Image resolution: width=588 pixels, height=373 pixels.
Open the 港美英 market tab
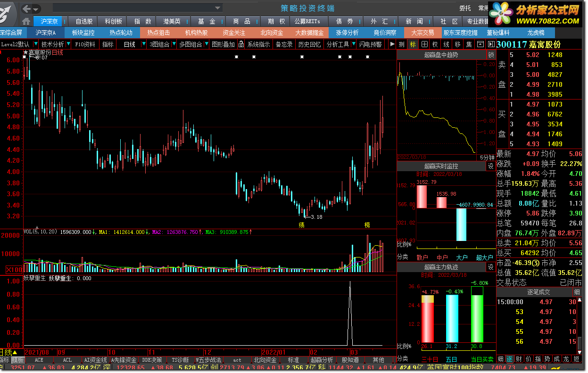172,21
